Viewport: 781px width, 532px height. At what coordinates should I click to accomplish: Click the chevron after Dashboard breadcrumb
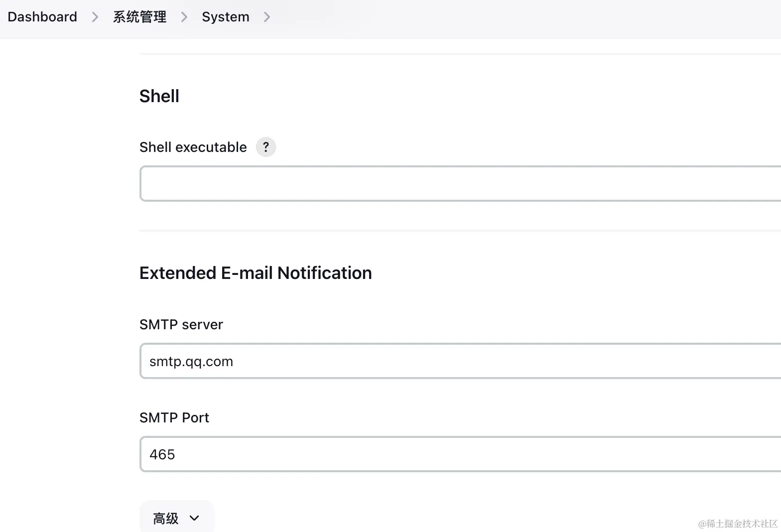[x=95, y=17]
